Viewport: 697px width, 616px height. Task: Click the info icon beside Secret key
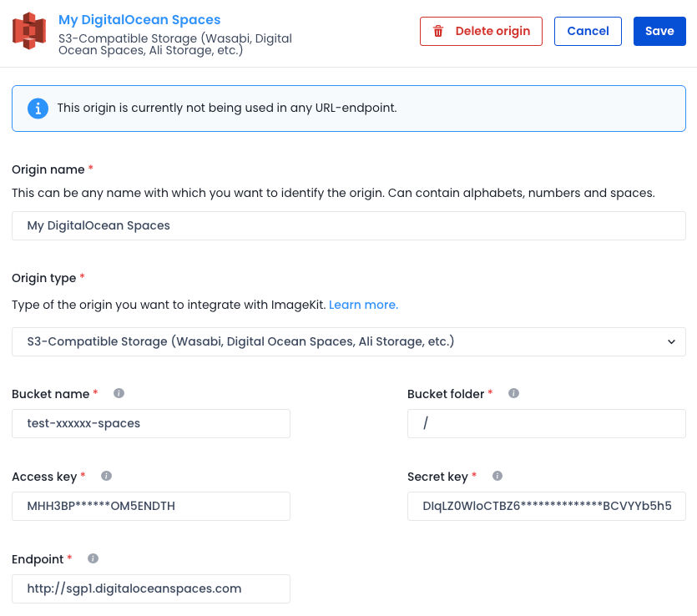[497, 476]
